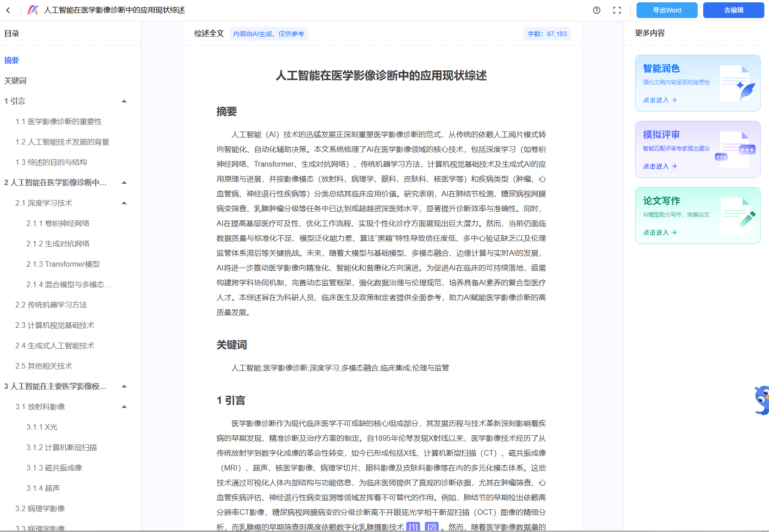Select 1.2 人工智能技术发展的背景 outline item
Image resolution: width=769 pixels, height=532 pixels.
tap(62, 142)
